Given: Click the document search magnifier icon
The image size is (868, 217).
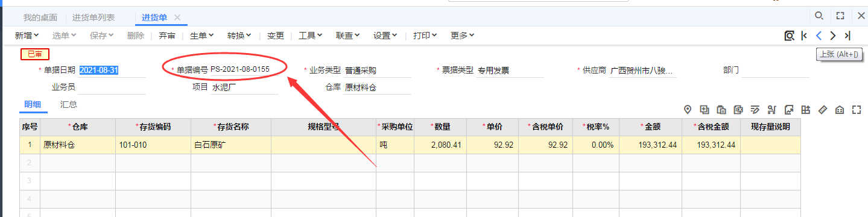Looking at the screenshot, I should coord(789,36).
